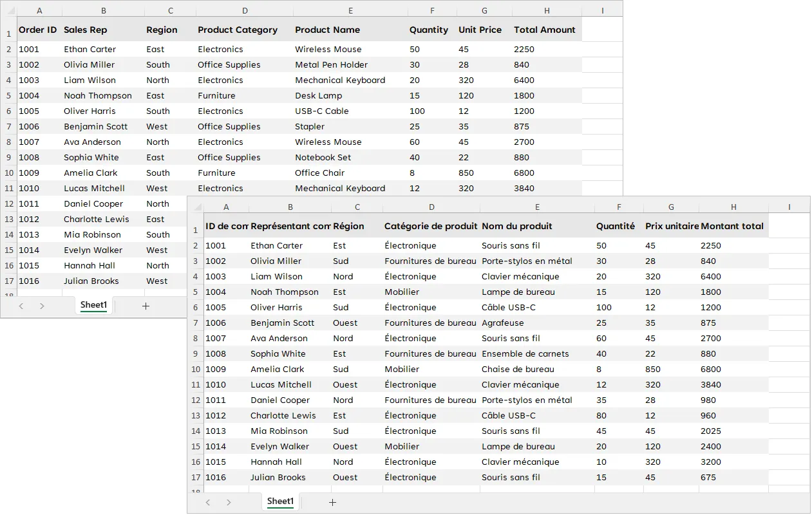This screenshot has width=812, height=515.
Task: Select the 'Daniel Cooper' cell in French sheet
Action: coord(290,400)
